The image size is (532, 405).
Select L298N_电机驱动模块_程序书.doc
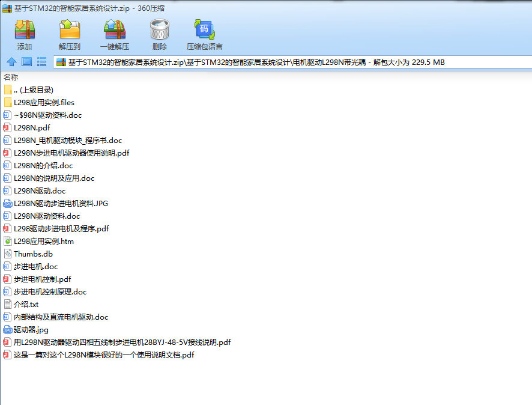[x=63, y=140]
